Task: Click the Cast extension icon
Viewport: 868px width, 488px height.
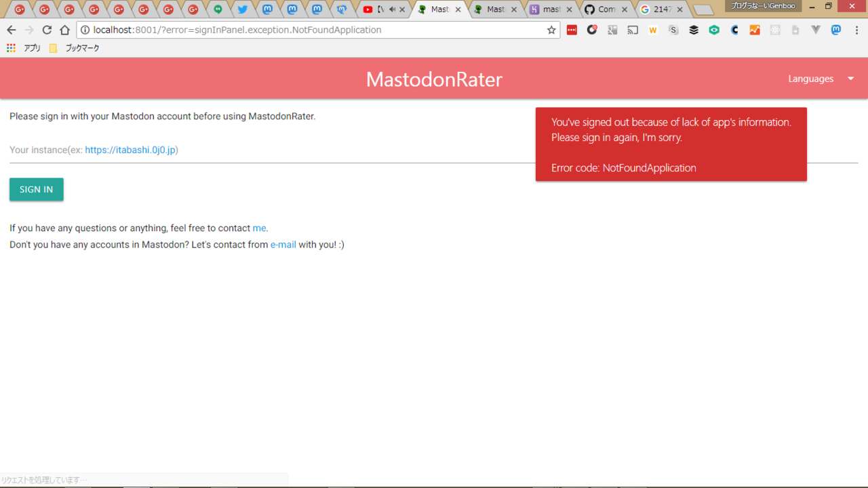Action: click(x=633, y=30)
